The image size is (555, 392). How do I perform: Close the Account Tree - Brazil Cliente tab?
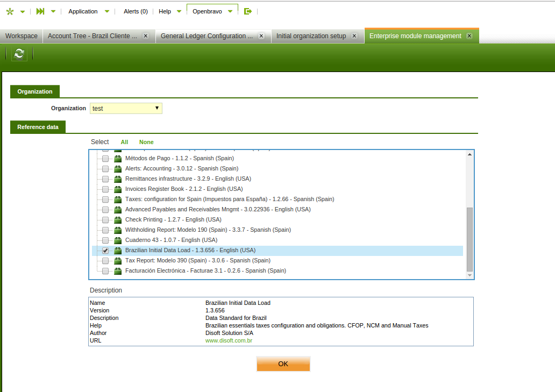coord(146,36)
